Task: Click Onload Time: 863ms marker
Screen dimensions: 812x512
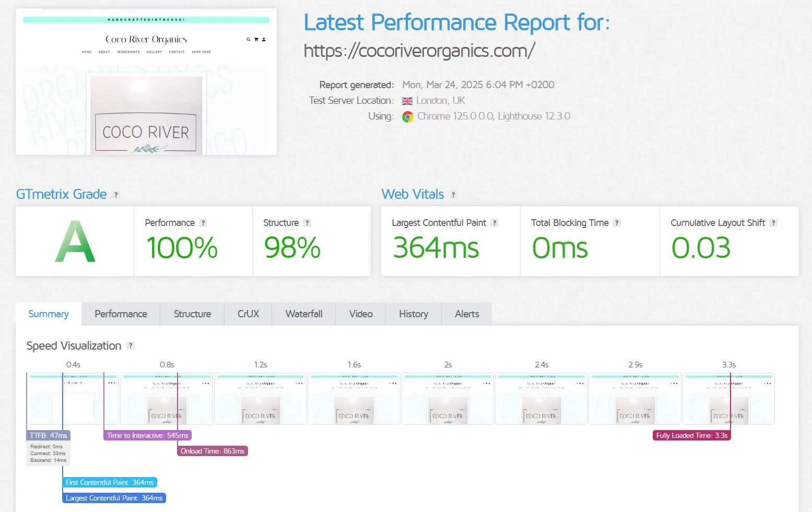Action: 213,451
